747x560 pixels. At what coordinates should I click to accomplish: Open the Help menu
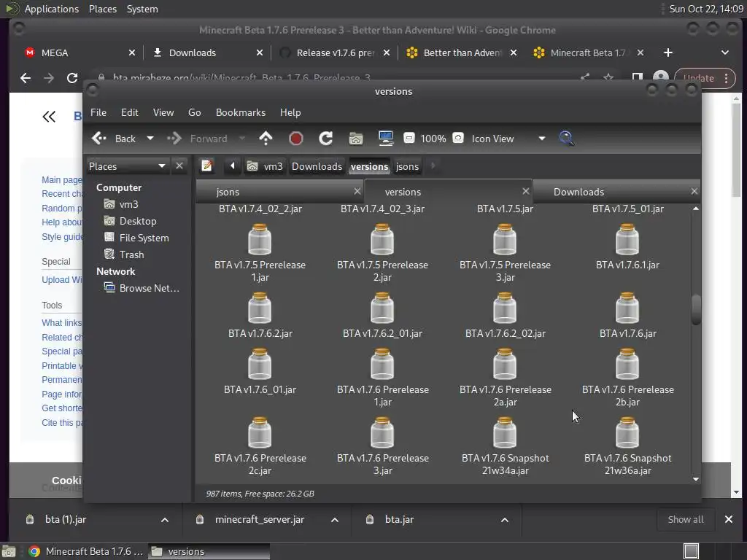click(x=290, y=112)
